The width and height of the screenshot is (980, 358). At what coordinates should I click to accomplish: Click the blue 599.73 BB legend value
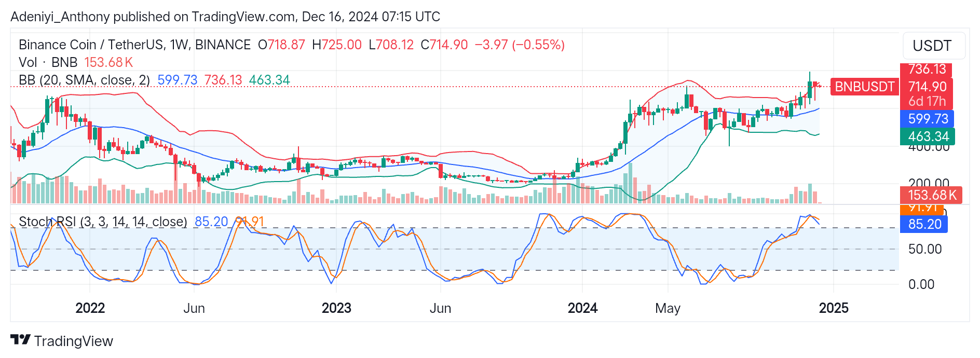[x=178, y=80]
